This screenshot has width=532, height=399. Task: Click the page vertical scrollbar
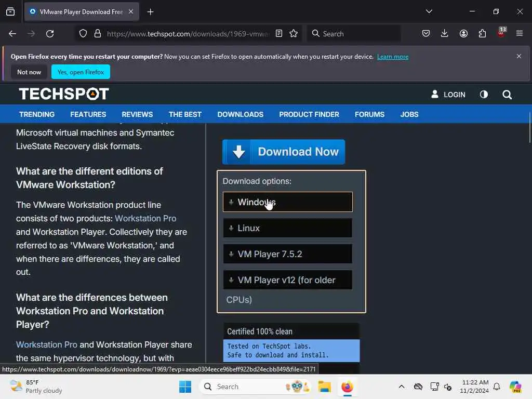(x=529, y=128)
